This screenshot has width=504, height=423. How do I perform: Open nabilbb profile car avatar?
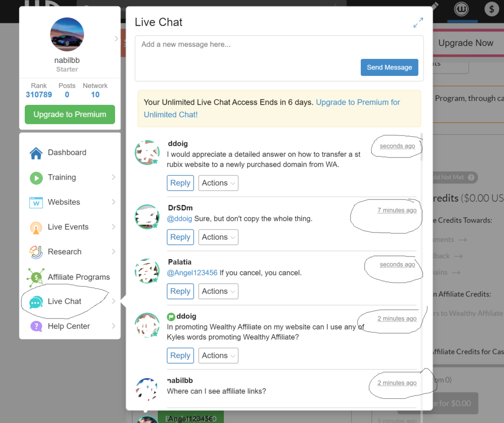[67, 34]
